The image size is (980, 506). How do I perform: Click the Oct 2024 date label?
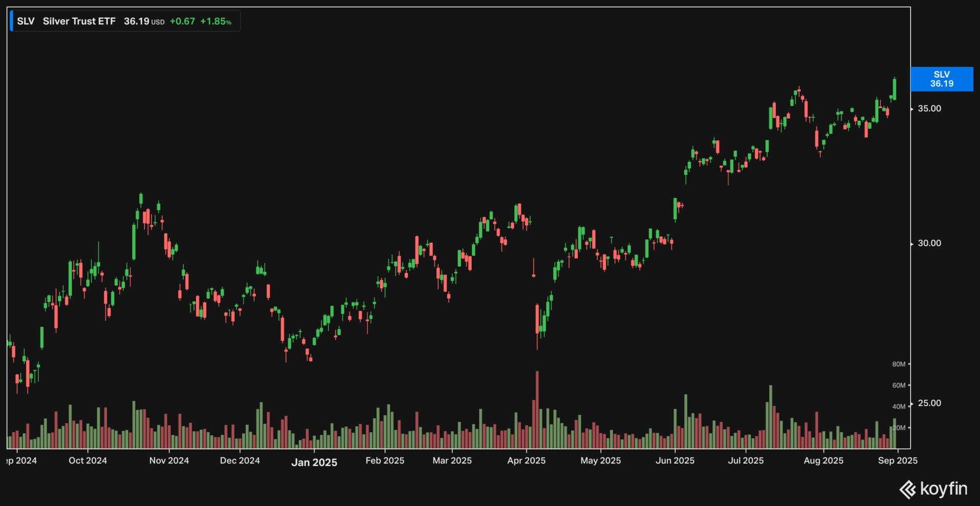pos(88,461)
